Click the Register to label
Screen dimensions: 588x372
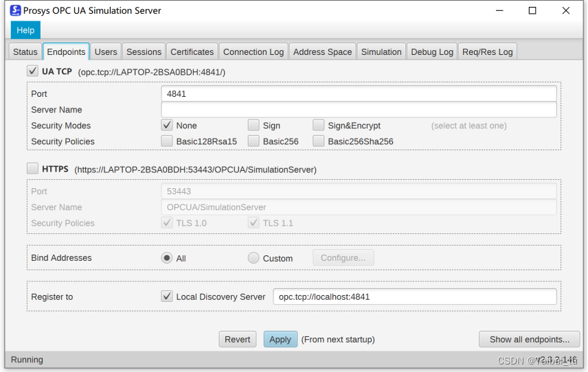point(52,297)
